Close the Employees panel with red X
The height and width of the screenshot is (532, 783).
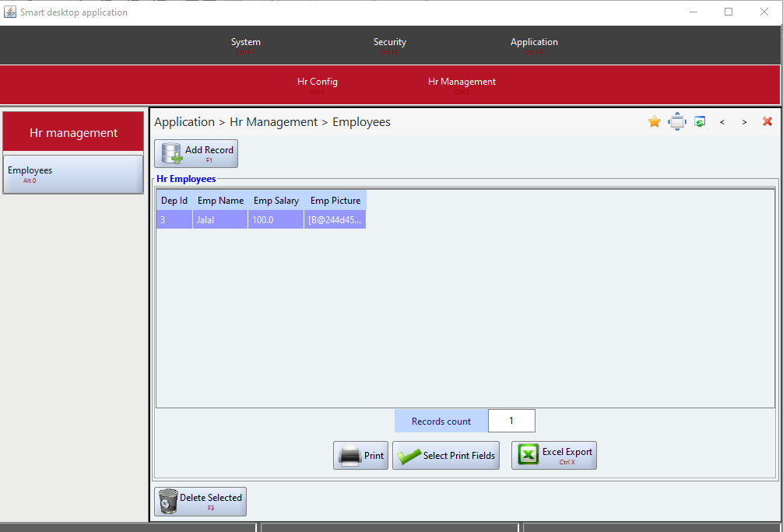(x=767, y=122)
